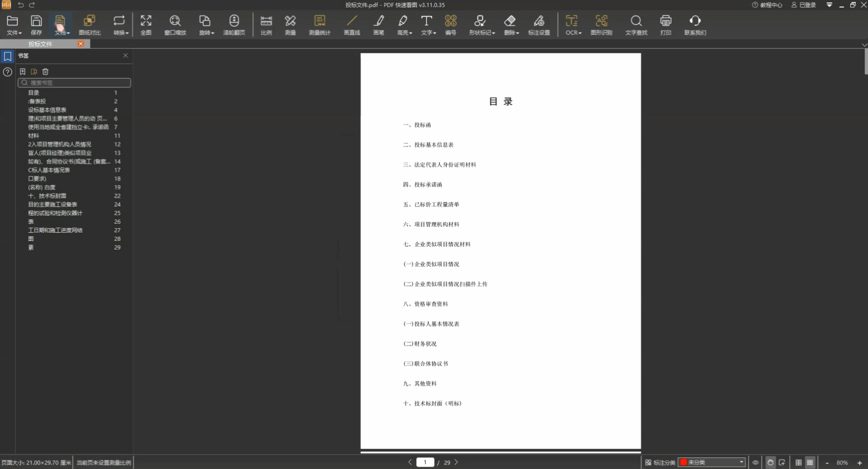Switch to continuous page view layout
The height and width of the screenshot is (469, 868).
810,462
